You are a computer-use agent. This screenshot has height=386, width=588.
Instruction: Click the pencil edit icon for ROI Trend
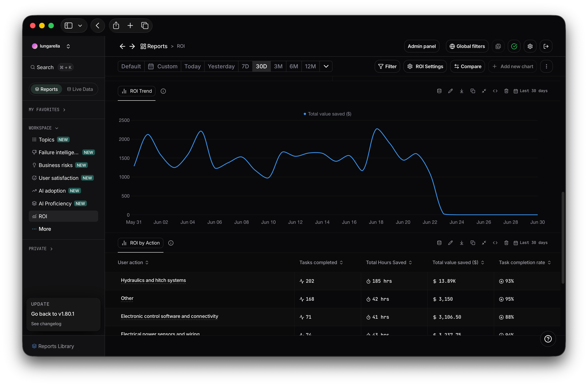pos(450,91)
